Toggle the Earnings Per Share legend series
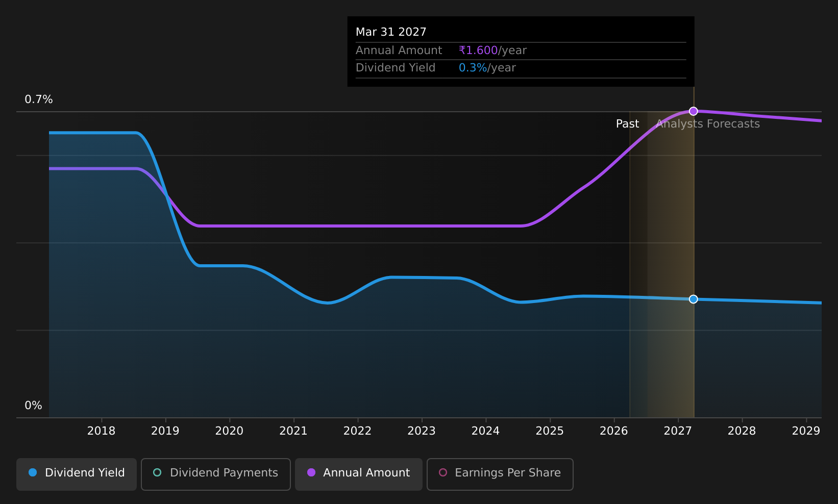Screen dimensions: 838x504 point(500,474)
